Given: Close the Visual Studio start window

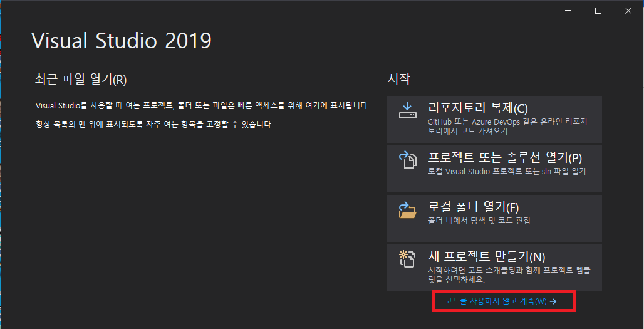Looking at the screenshot, I should pos(628,11).
